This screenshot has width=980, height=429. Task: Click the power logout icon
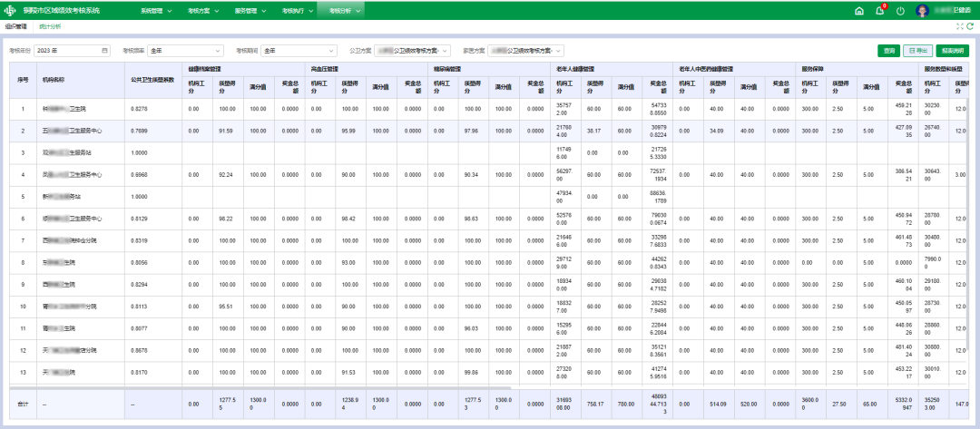(900, 11)
